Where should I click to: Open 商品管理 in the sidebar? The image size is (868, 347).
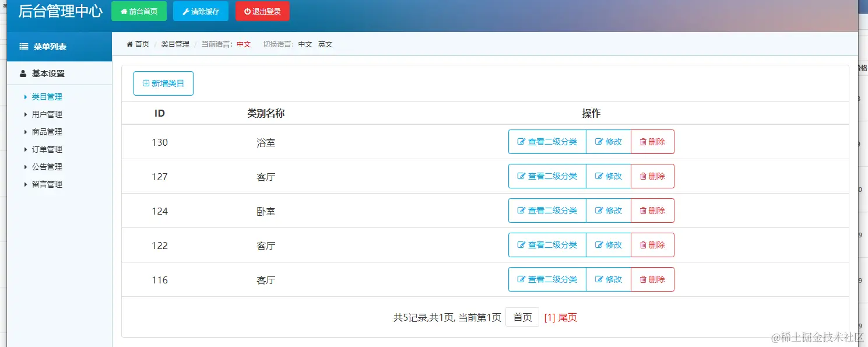(x=47, y=132)
